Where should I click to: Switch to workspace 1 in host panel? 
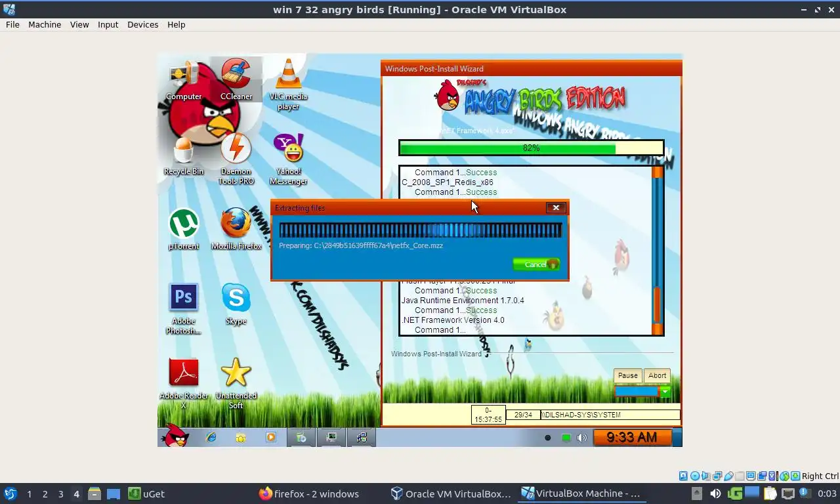click(29, 493)
